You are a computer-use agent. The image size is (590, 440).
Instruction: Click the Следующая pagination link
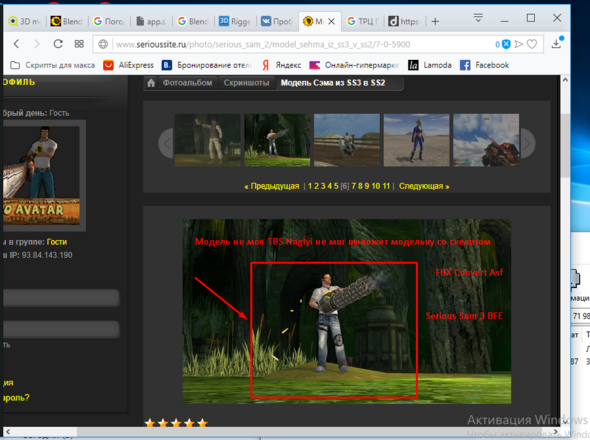424,186
